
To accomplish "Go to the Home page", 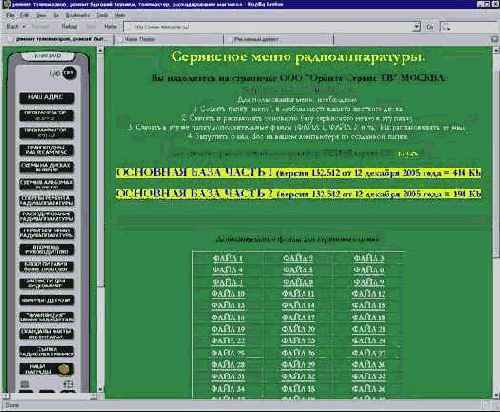I will pyautogui.click(x=110, y=27).
